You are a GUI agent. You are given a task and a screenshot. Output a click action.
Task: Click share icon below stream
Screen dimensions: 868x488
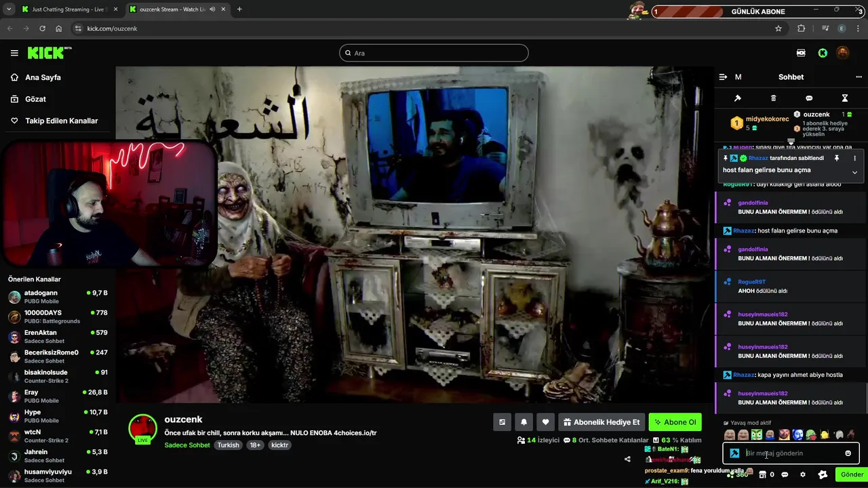tap(627, 460)
